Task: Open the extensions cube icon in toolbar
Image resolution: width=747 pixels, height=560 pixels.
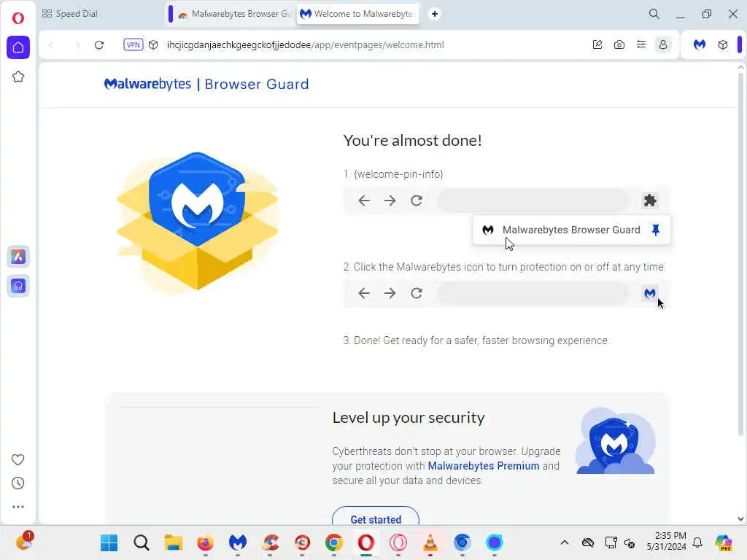Action: click(723, 44)
